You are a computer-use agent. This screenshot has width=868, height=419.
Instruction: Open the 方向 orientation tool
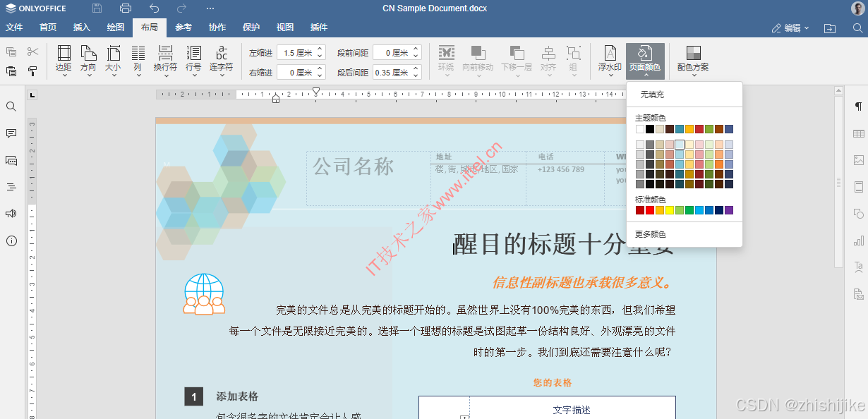(x=88, y=61)
